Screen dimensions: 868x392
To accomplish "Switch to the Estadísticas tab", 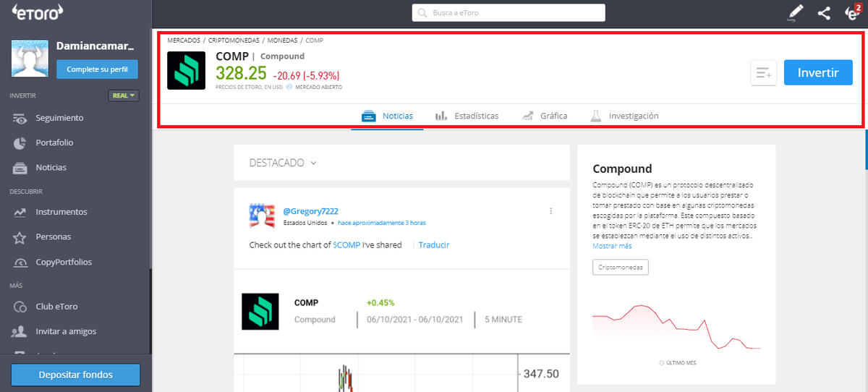I will [467, 116].
